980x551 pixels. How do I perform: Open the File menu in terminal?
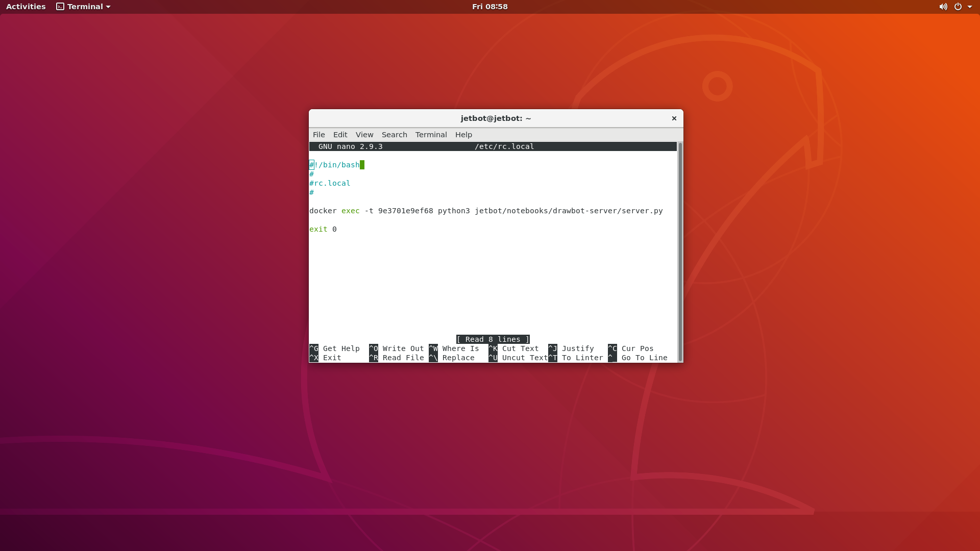[318, 135]
